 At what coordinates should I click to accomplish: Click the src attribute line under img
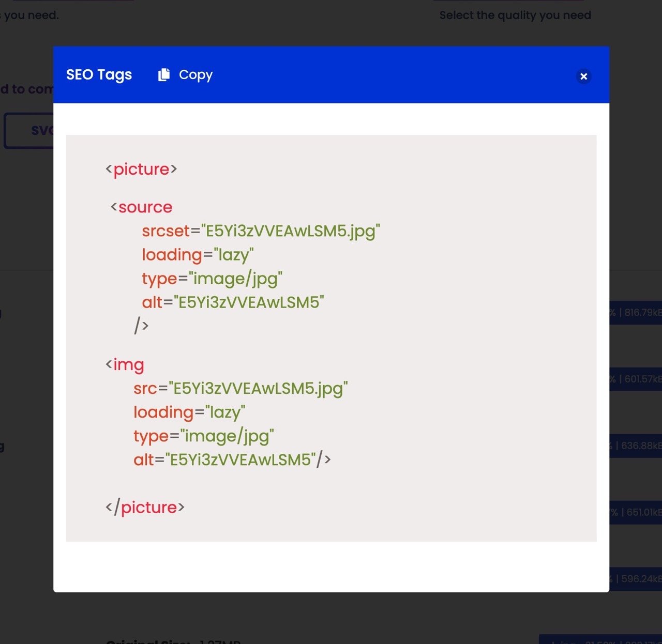tap(240, 389)
